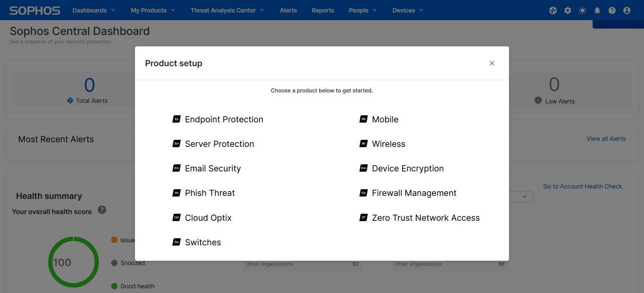Viewport: 644px width, 293px height.
Task: Open the notifications bell
Action: (x=597, y=10)
